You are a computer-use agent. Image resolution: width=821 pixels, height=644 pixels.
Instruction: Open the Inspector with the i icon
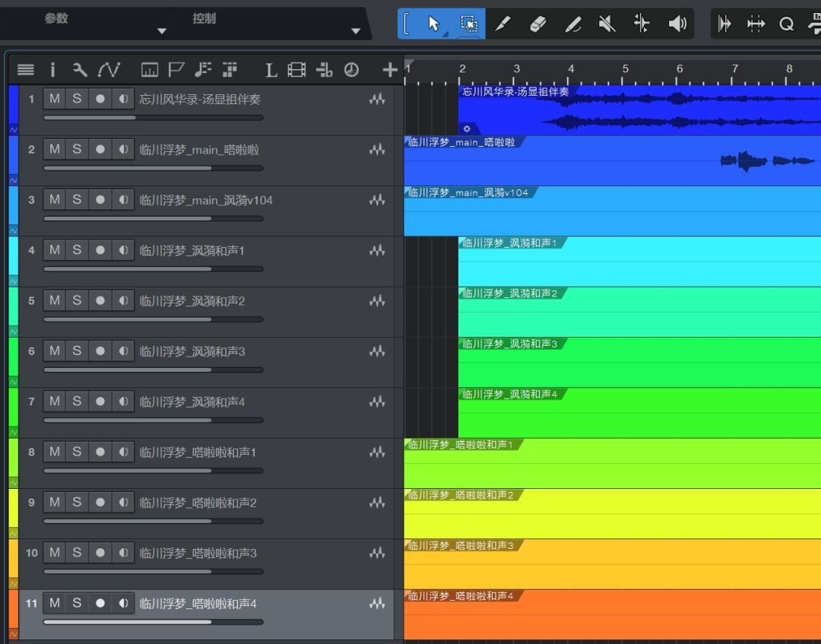(x=52, y=70)
